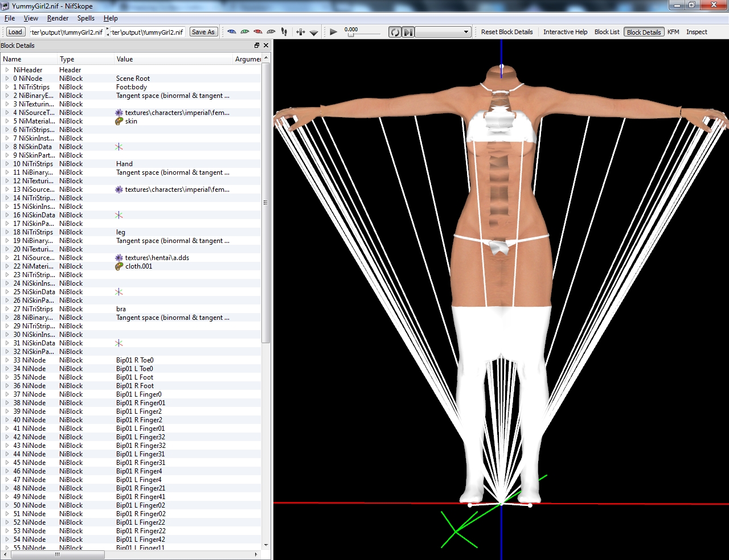Click the Reset Block Details button
Screen dimensions: 729x560
click(507, 32)
